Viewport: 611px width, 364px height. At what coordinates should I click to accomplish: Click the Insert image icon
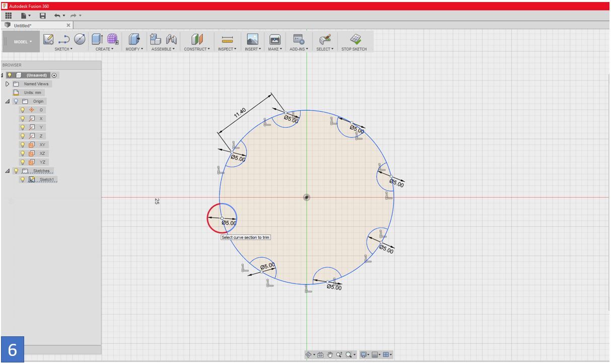pyautogui.click(x=252, y=39)
